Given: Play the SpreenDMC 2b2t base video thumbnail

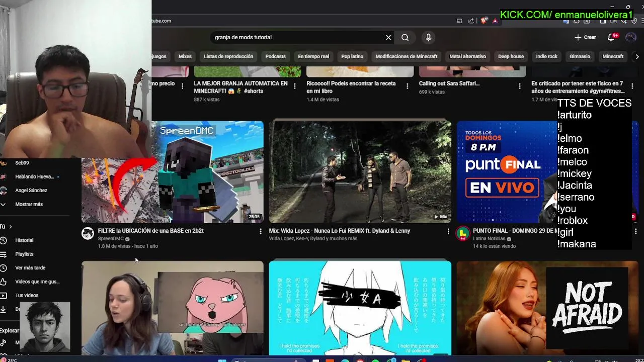Looking at the screenshot, I should click(x=173, y=172).
